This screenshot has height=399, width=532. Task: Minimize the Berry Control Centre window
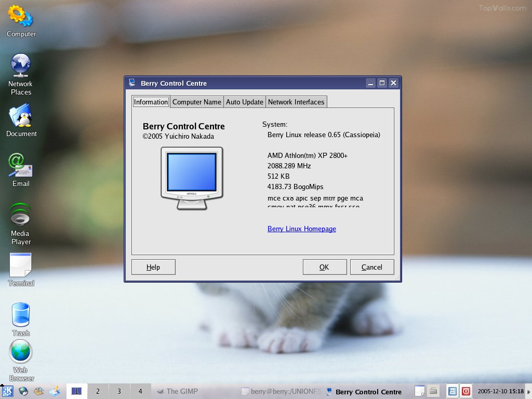(370, 83)
